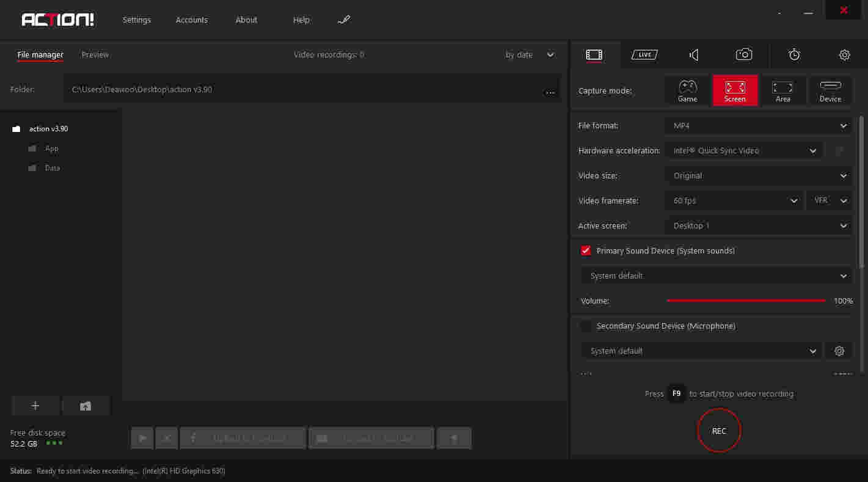868x482 pixels.
Task: Open the microphone System default dropdown
Action: coord(701,351)
